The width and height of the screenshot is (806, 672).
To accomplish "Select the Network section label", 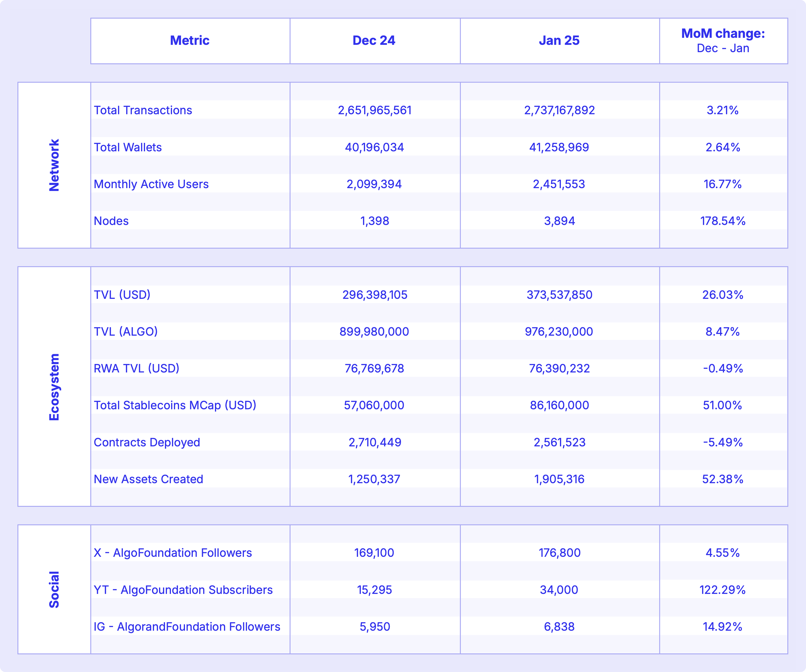I will click(54, 165).
